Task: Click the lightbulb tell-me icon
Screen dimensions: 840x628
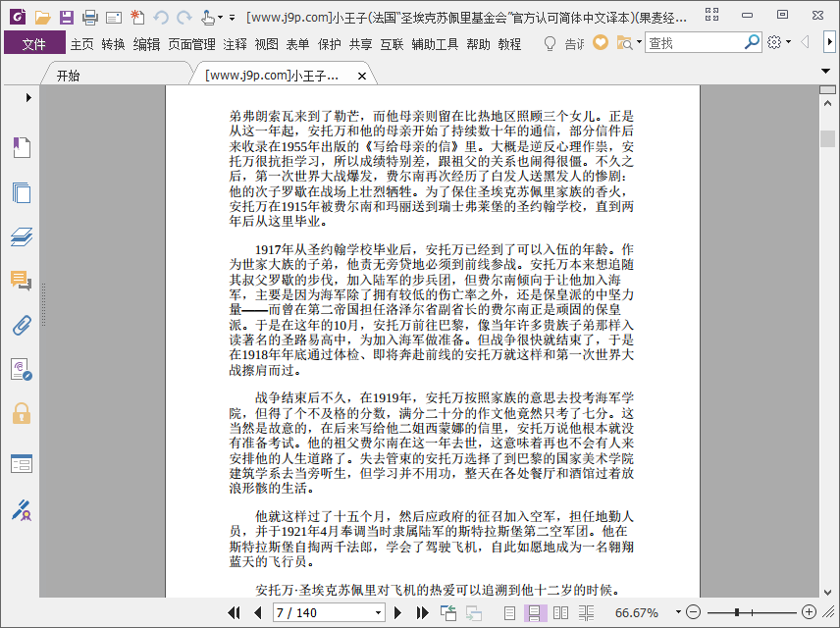Action: [550, 43]
